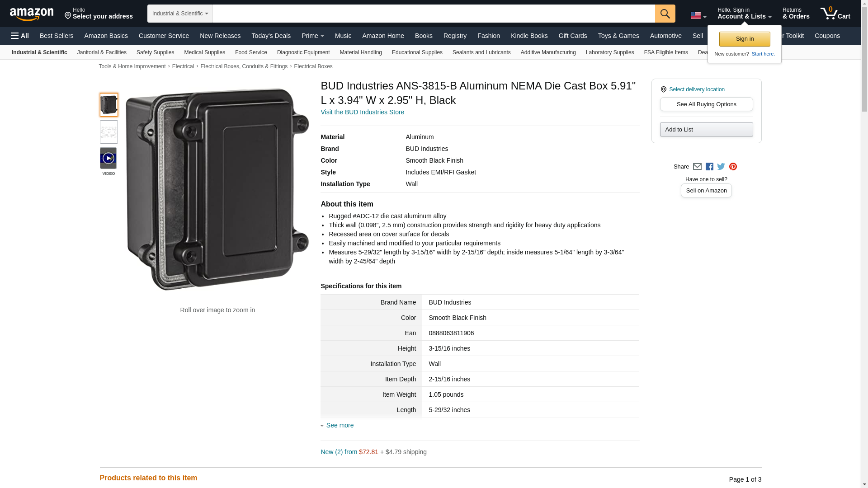868x488 pixels.
Task: Share product on Pinterest icon
Action: tap(733, 167)
